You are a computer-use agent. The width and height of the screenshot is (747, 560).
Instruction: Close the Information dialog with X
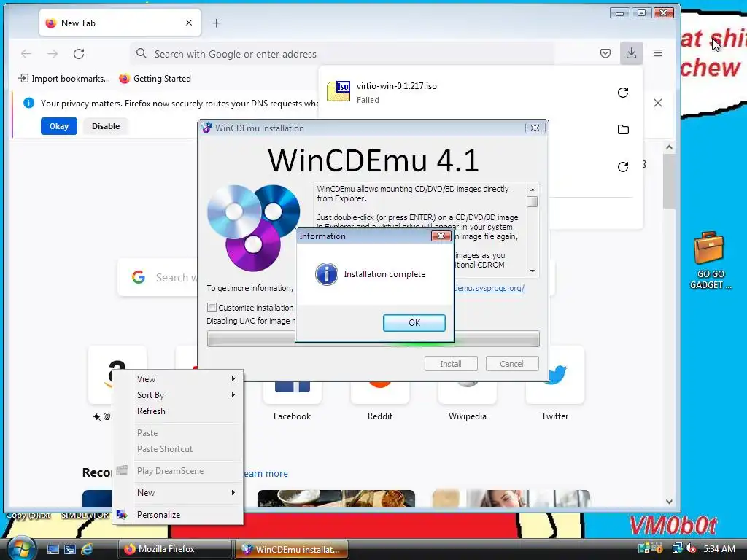[x=441, y=236]
